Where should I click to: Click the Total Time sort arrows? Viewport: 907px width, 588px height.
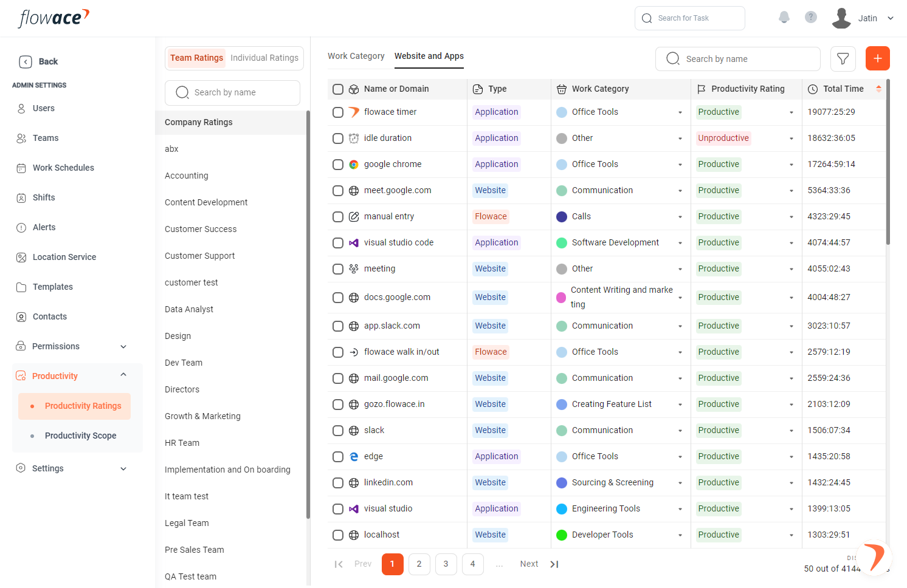tap(878, 89)
